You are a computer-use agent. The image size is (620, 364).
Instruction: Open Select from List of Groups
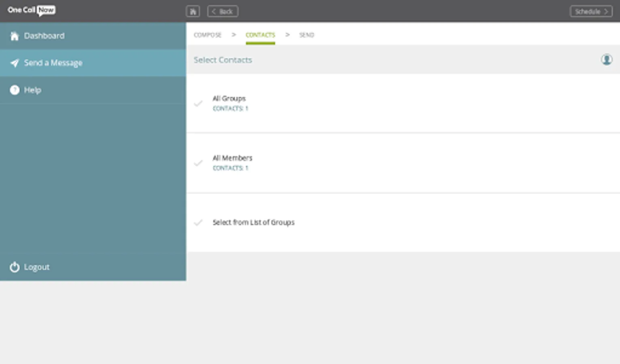254,222
